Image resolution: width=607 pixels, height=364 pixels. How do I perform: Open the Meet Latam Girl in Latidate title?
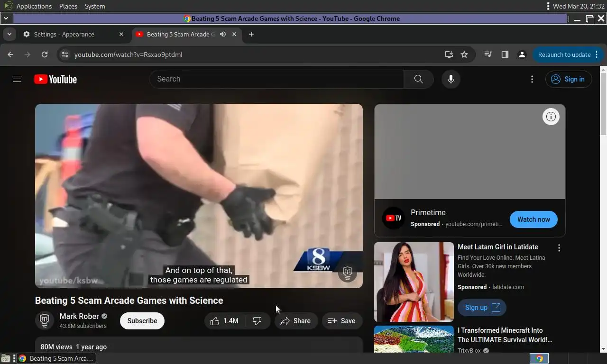pos(498,247)
